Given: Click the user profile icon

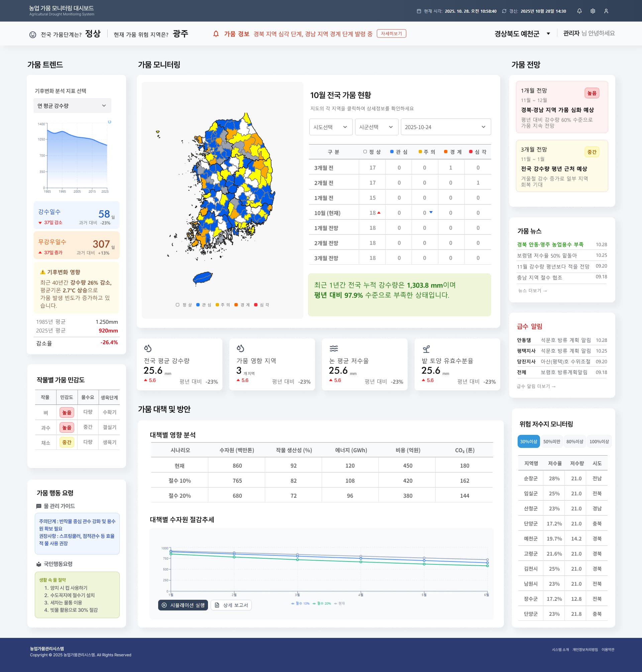Looking at the screenshot, I should 606,11.
